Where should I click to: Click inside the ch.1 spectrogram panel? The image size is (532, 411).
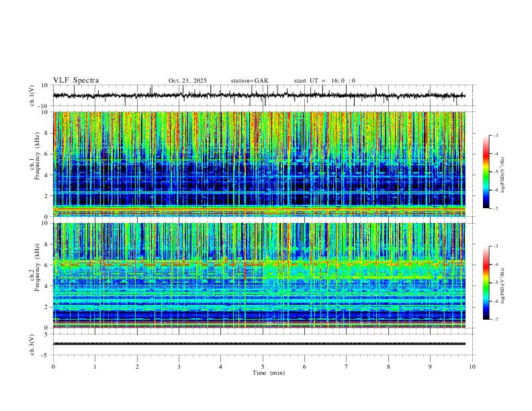259,164
